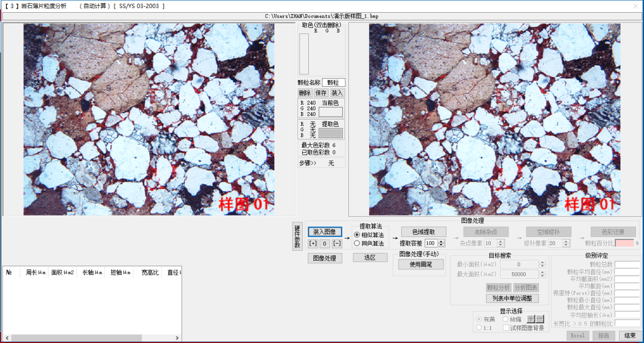Screen dimensions: 644x343
Task: Click the [−] zoom-out button
Action: click(x=337, y=244)
